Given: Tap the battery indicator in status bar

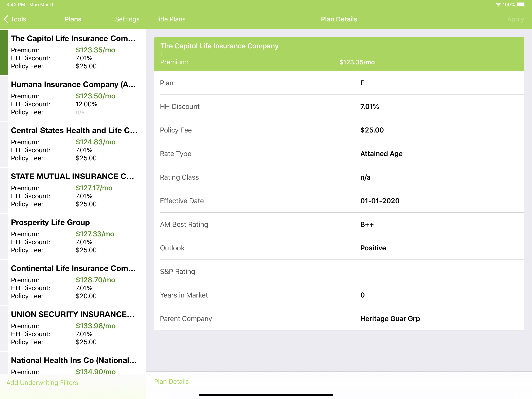Looking at the screenshot, I should [521, 4].
